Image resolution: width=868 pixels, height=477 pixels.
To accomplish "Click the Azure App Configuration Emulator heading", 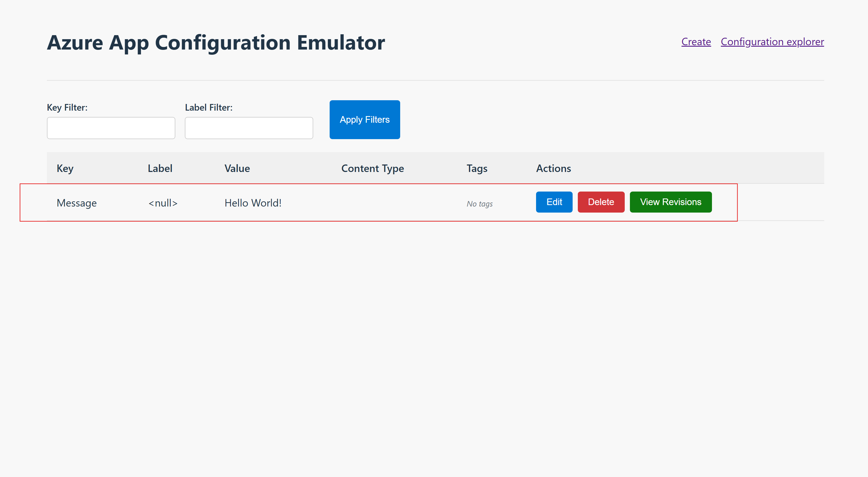I will click(x=216, y=42).
